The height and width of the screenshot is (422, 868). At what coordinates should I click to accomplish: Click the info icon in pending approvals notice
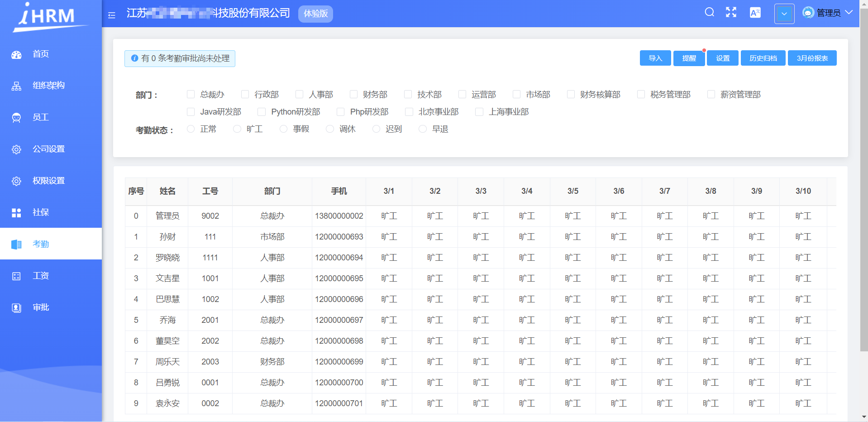pyautogui.click(x=134, y=58)
